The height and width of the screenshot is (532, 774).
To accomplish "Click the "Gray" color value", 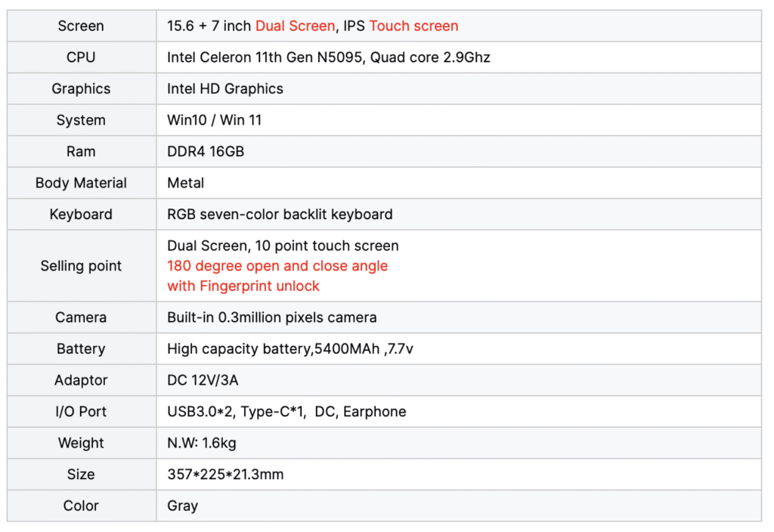I will coord(182,506).
